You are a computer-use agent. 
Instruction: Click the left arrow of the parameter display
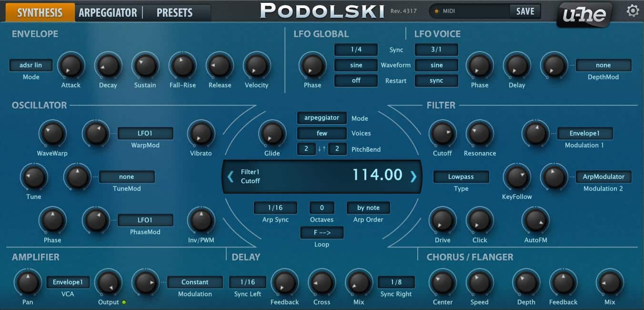(x=231, y=176)
